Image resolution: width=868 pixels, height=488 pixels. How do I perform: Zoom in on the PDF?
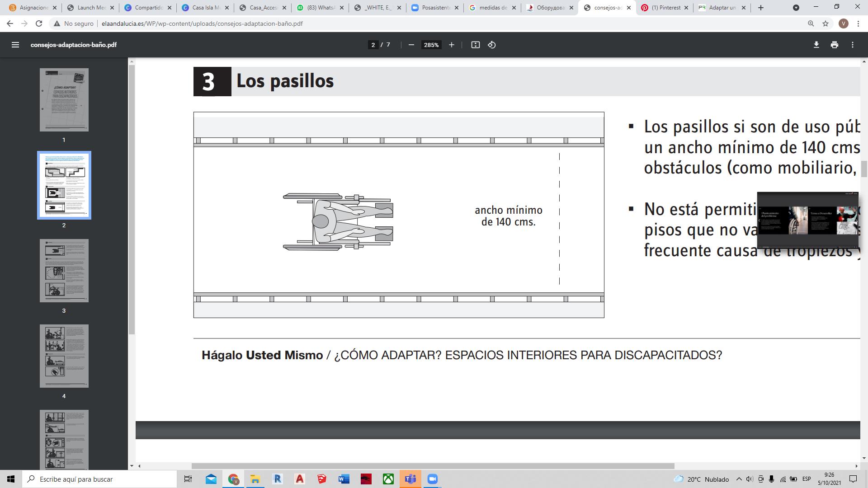pyautogui.click(x=451, y=45)
